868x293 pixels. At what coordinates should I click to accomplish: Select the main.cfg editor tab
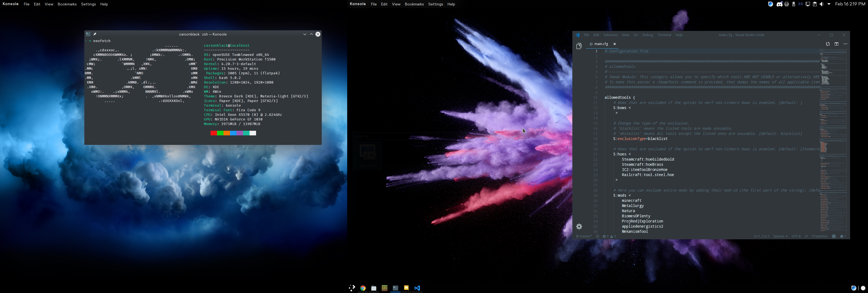point(601,44)
